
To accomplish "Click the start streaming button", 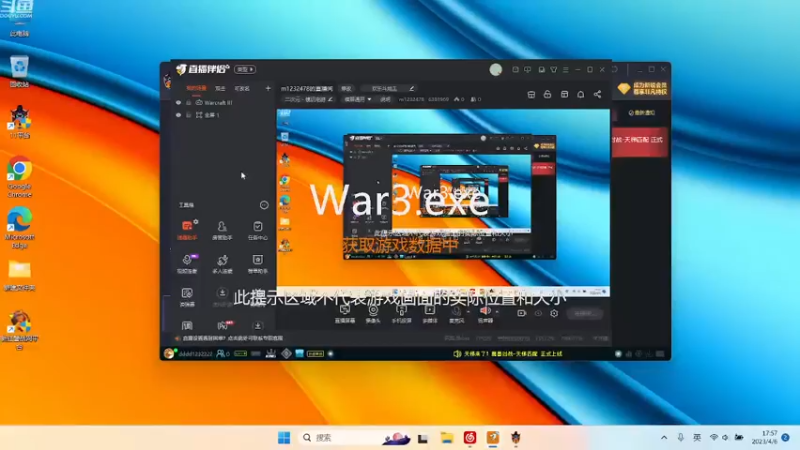I will point(585,314).
